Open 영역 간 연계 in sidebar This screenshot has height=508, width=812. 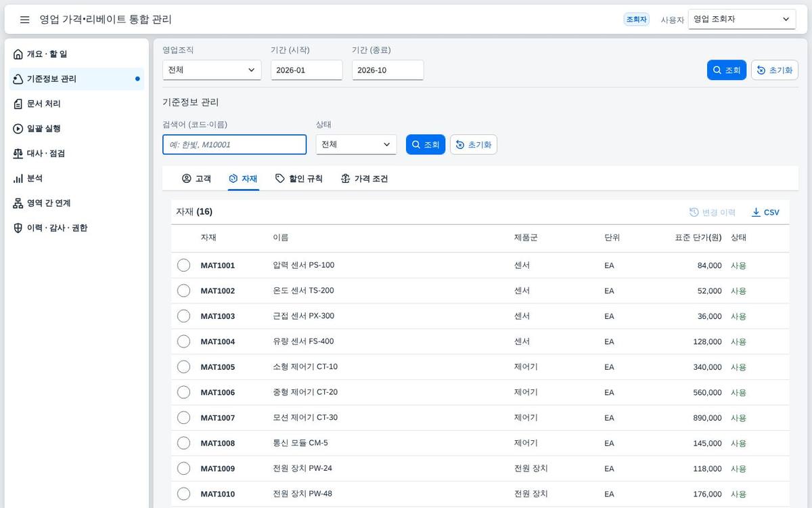tap(76, 203)
